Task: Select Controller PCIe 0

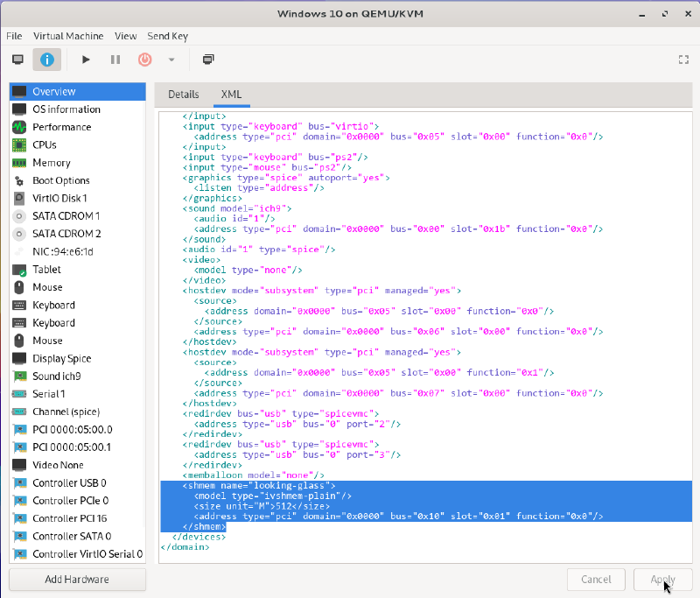Action: click(78, 501)
